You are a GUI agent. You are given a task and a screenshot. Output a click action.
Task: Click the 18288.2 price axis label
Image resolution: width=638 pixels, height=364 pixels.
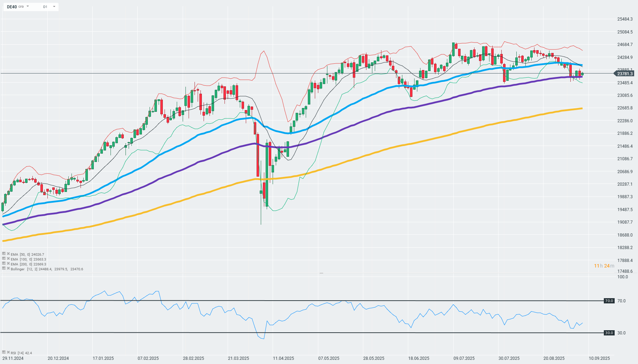pos(625,248)
